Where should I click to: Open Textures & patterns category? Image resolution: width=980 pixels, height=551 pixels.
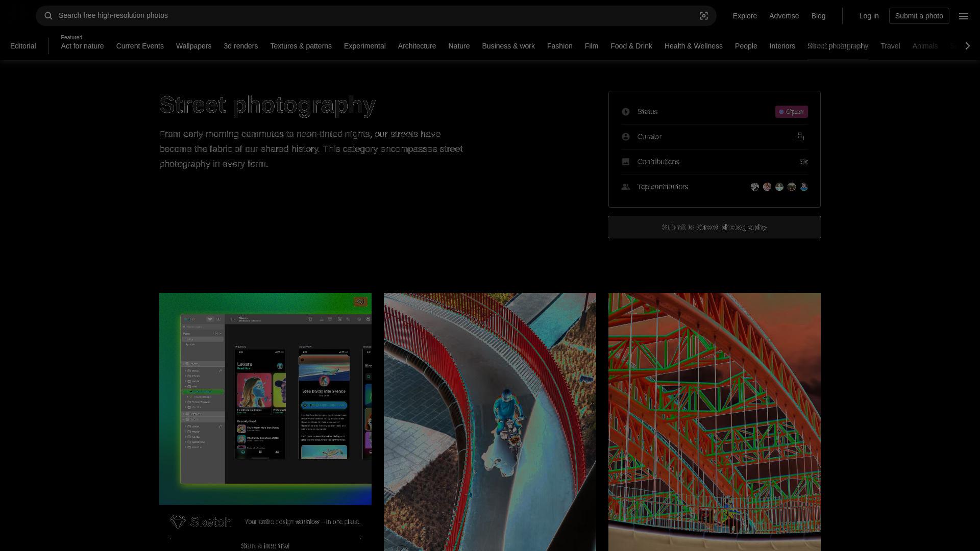301,46
